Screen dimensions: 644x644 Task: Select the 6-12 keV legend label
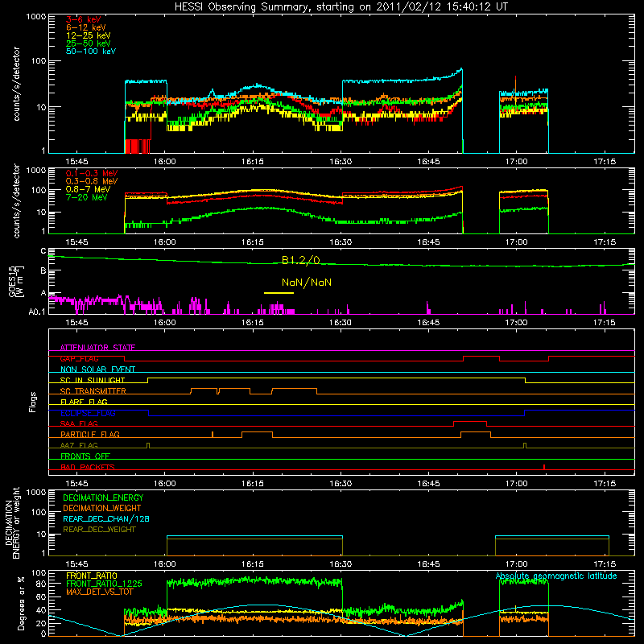pyautogui.click(x=85, y=27)
